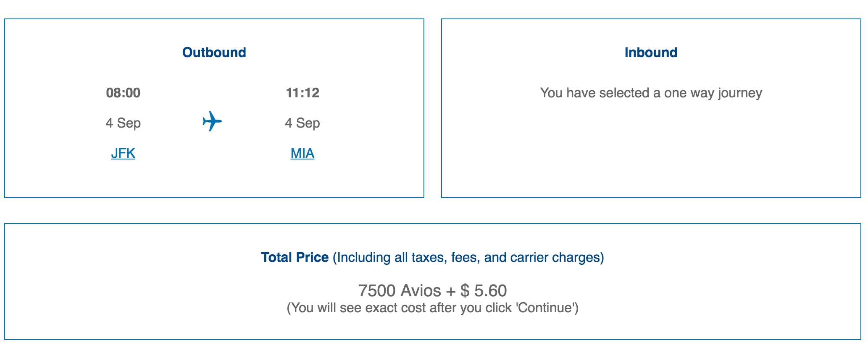
Task: Click the Total Price label
Action: tap(295, 257)
